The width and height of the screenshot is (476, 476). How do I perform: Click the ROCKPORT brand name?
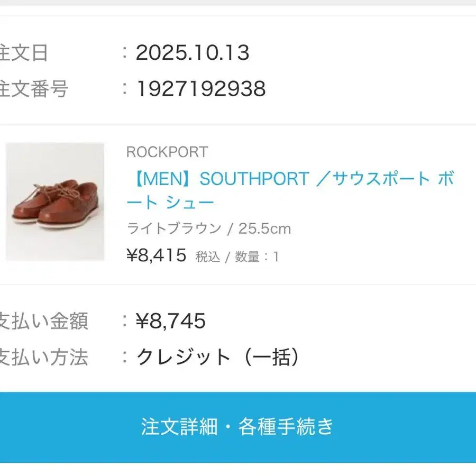click(x=167, y=152)
